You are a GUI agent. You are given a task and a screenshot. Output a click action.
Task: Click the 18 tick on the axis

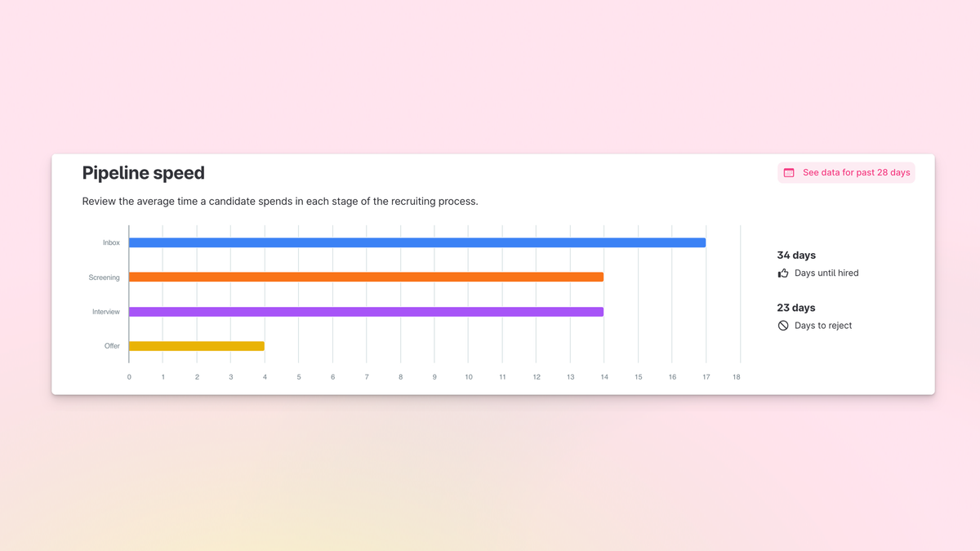737,377
